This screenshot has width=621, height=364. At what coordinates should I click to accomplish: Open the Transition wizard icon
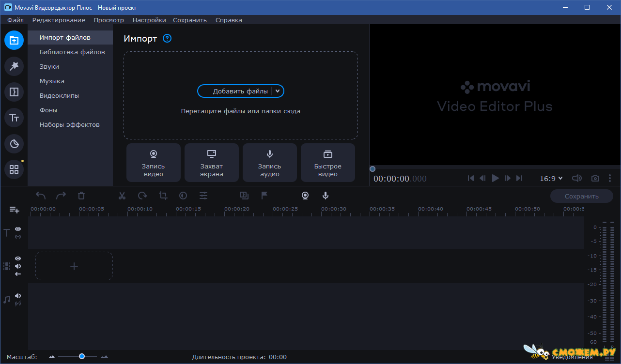pos(244,196)
